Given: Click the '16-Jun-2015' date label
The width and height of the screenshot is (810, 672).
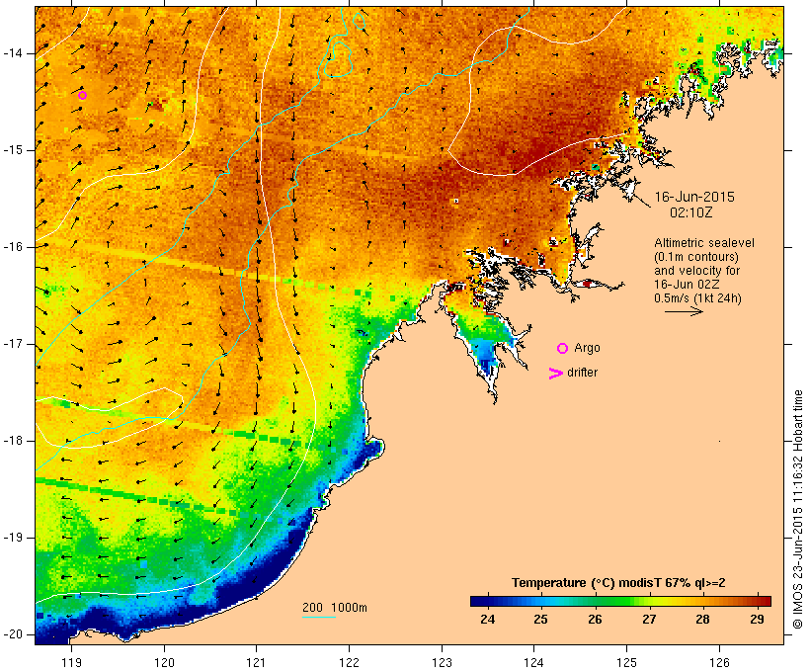Looking at the screenshot, I should pyautogui.click(x=694, y=197).
